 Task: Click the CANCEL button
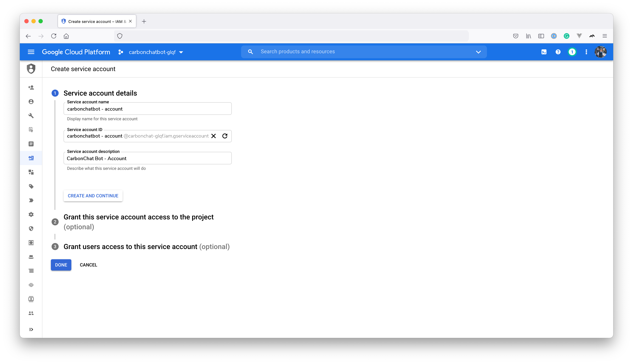88,265
